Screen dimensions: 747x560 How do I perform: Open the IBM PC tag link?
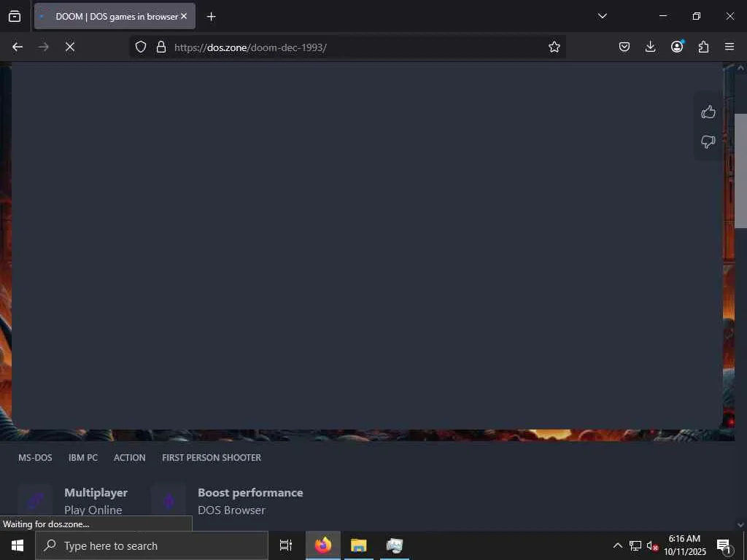(83, 458)
